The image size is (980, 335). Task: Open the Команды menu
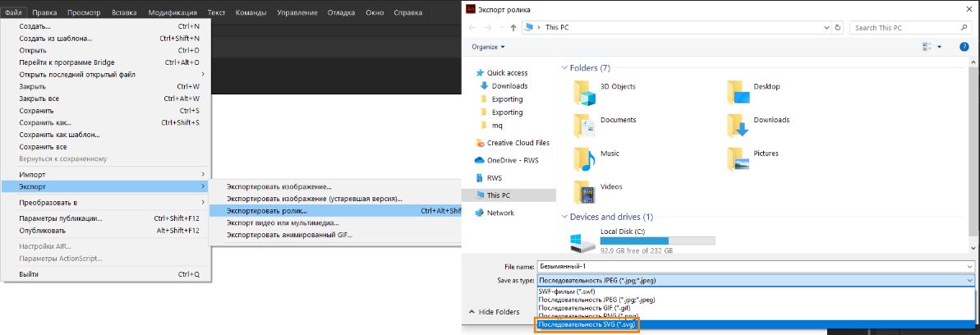(x=251, y=12)
